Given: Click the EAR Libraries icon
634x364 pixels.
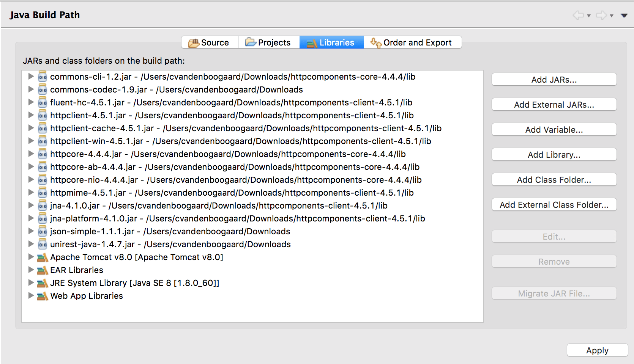Looking at the screenshot, I should pyautogui.click(x=43, y=270).
